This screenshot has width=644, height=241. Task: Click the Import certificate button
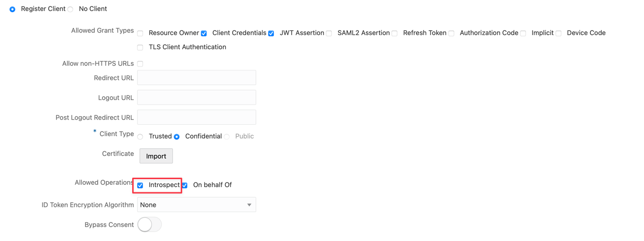click(x=156, y=156)
